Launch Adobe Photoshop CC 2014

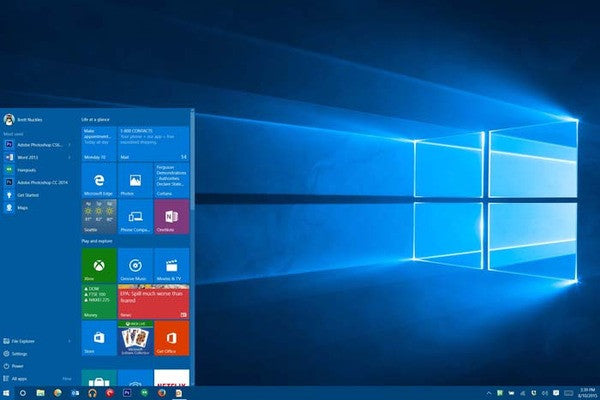click(38, 183)
